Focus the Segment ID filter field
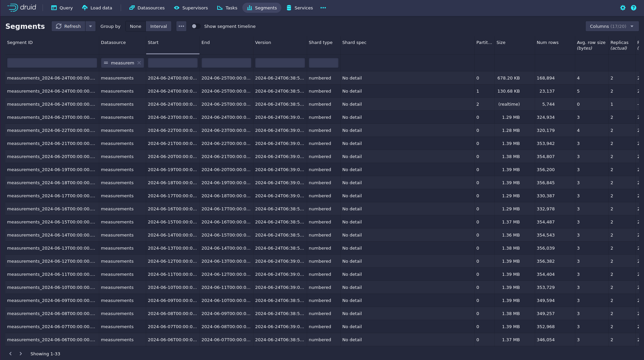The width and height of the screenshot is (644, 360). point(52,63)
